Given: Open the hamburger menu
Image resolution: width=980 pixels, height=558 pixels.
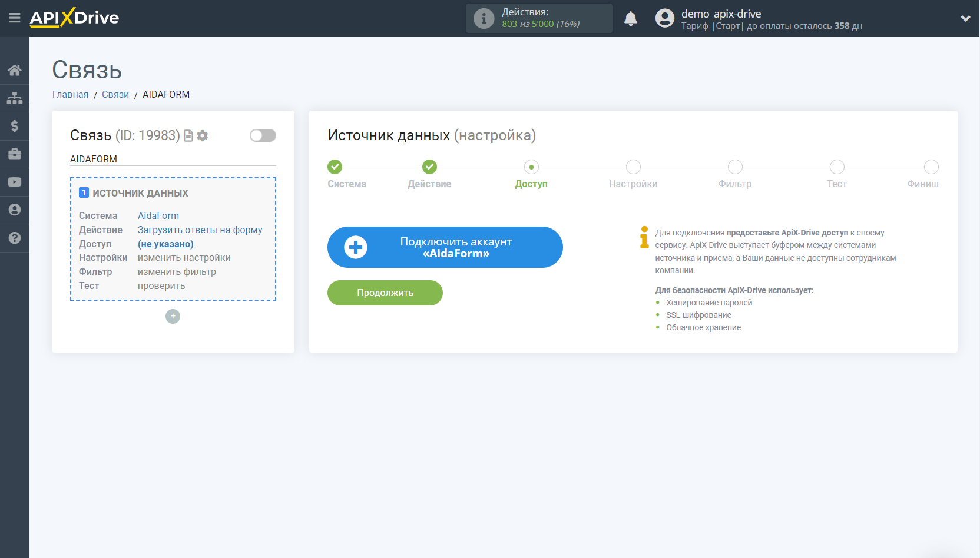Looking at the screenshot, I should tap(15, 18).
